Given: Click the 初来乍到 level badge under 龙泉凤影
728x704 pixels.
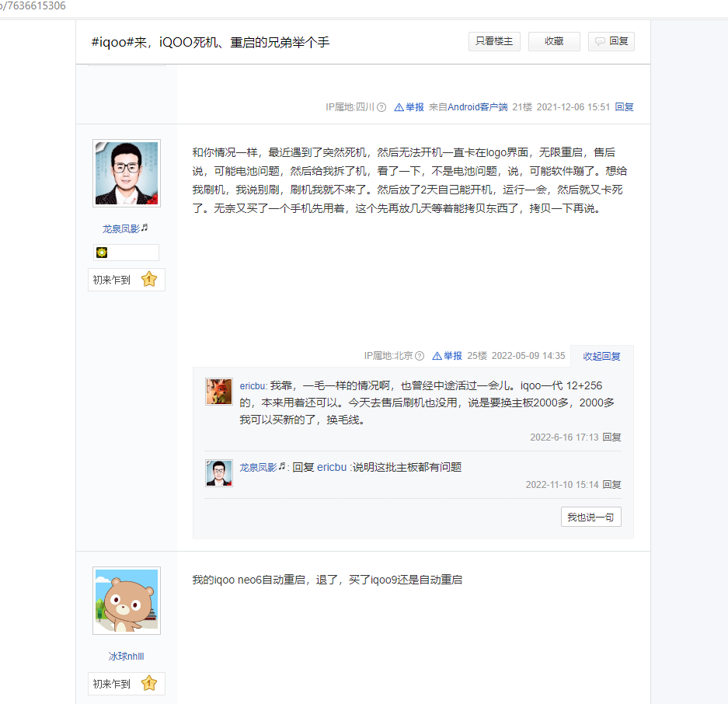Looking at the screenshot, I should click(x=127, y=280).
